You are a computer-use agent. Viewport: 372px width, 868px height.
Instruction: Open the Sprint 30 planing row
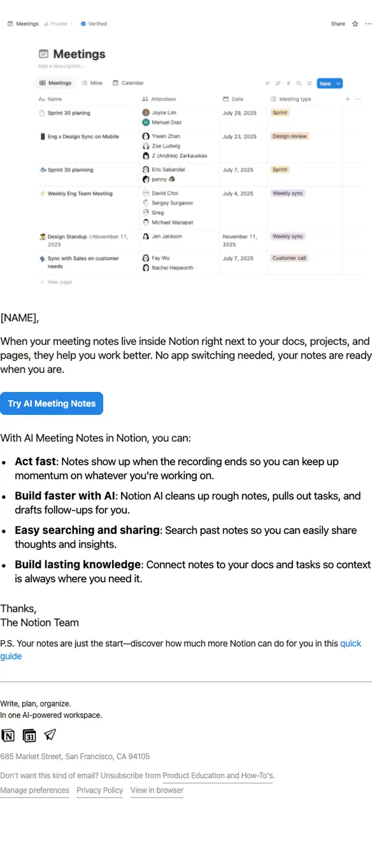pos(69,113)
